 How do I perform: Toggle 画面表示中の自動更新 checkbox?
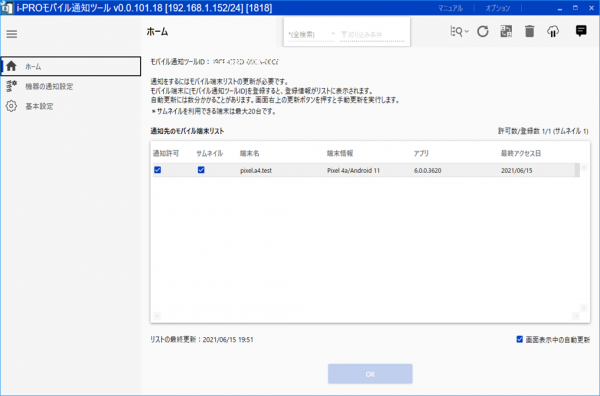pos(519,339)
